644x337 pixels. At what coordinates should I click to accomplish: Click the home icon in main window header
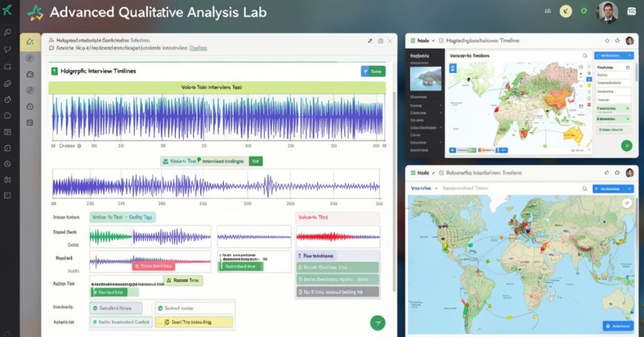coord(52,40)
